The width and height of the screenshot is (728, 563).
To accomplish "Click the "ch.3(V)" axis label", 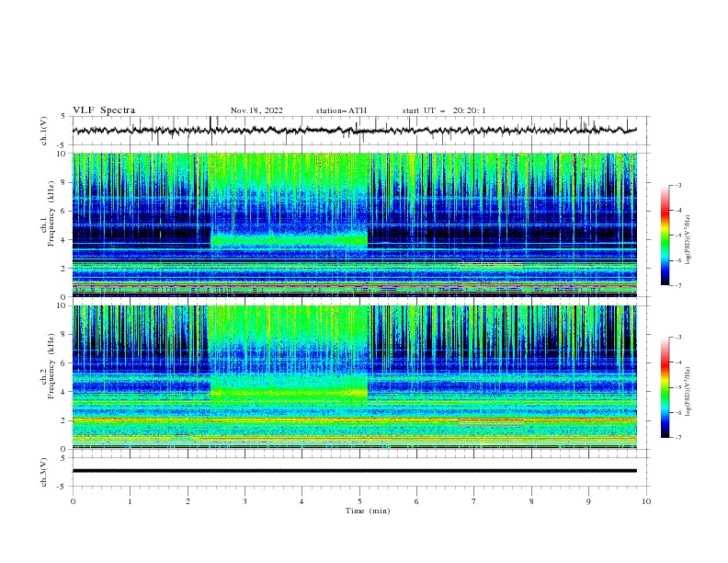I will coord(44,472).
